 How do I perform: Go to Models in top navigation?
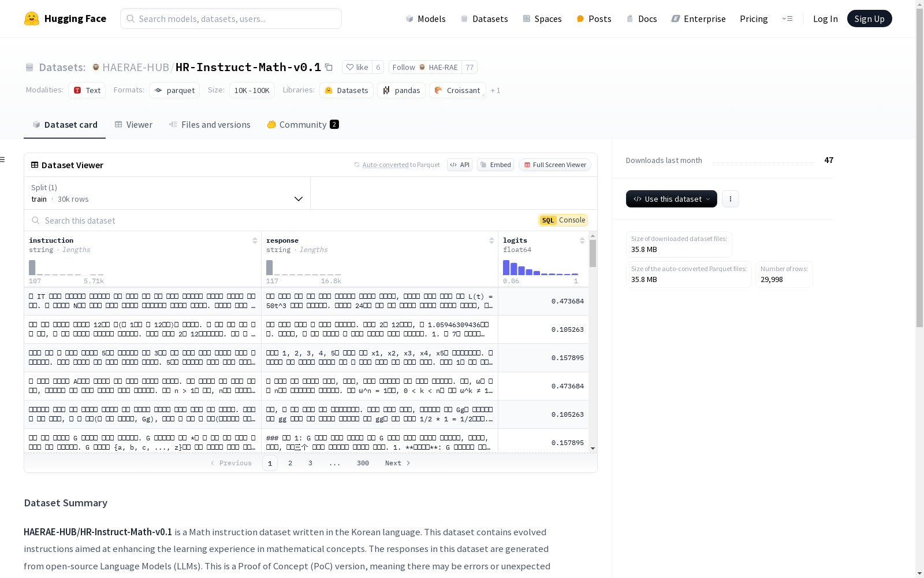point(426,18)
